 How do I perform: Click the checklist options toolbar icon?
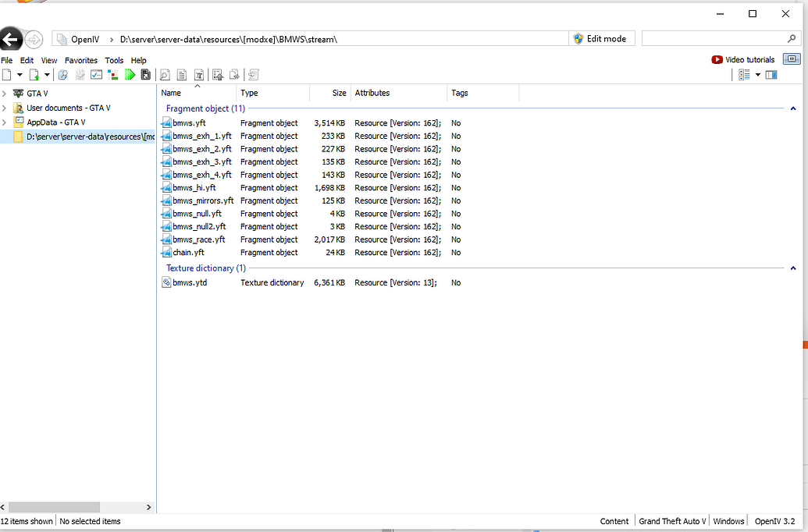[97, 75]
